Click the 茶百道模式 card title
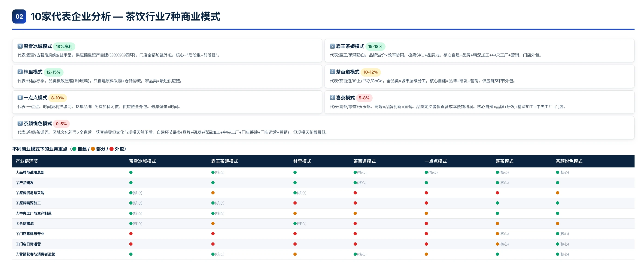The height and width of the screenshot is (268, 644). [x=347, y=72]
